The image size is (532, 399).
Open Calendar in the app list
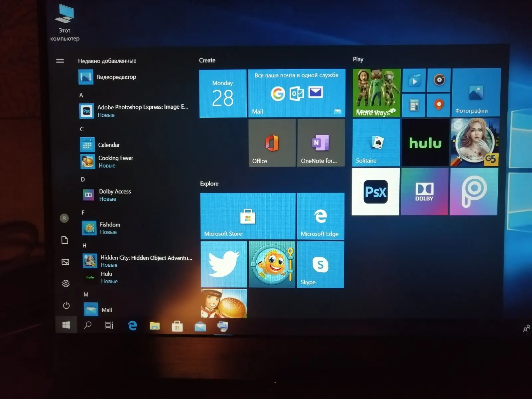[136, 145]
